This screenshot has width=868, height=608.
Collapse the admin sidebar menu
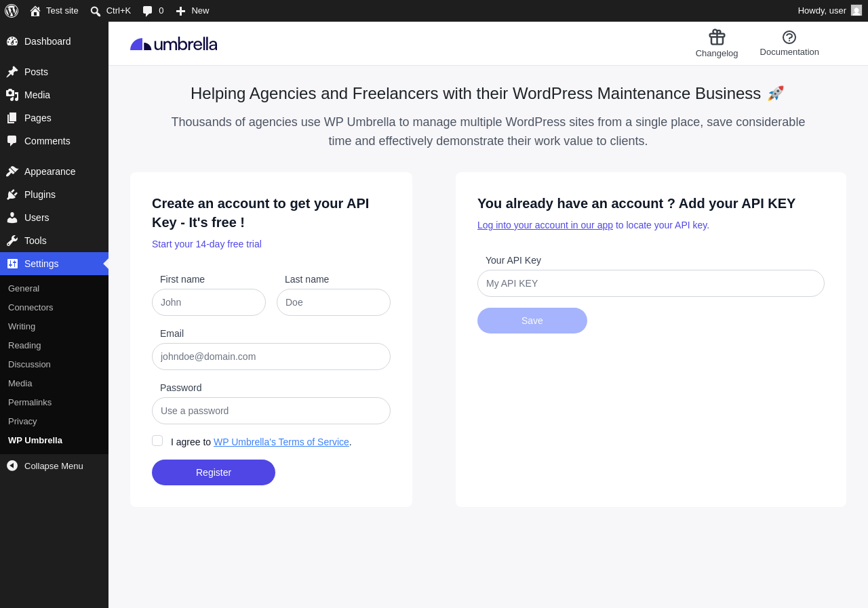click(x=54, y=466)
